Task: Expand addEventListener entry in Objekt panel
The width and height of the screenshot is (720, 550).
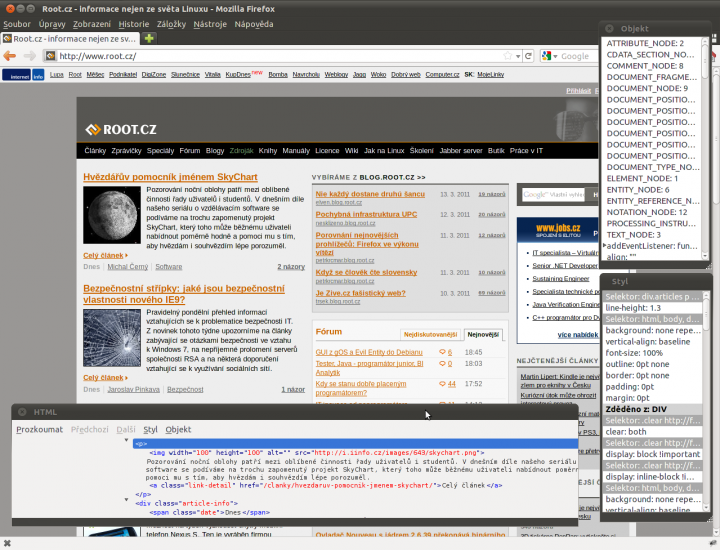Action: coord(604,246)
